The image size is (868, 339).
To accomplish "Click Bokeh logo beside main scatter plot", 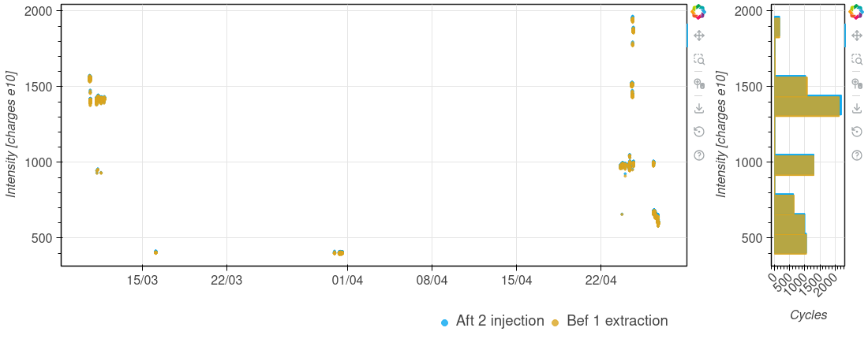I will 699,12.
